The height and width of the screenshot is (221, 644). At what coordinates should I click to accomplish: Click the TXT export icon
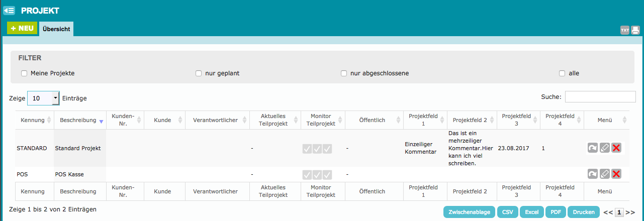tap(624, 30)
